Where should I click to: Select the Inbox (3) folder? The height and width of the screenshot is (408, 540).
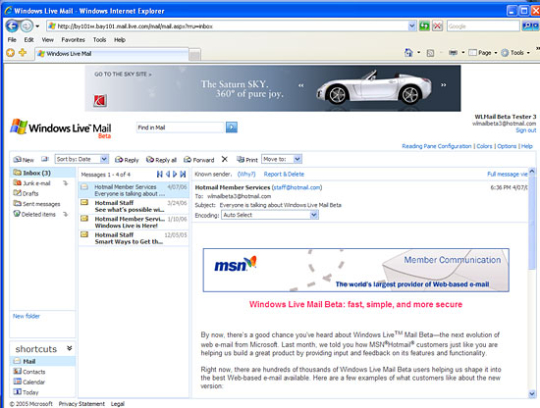43,172
